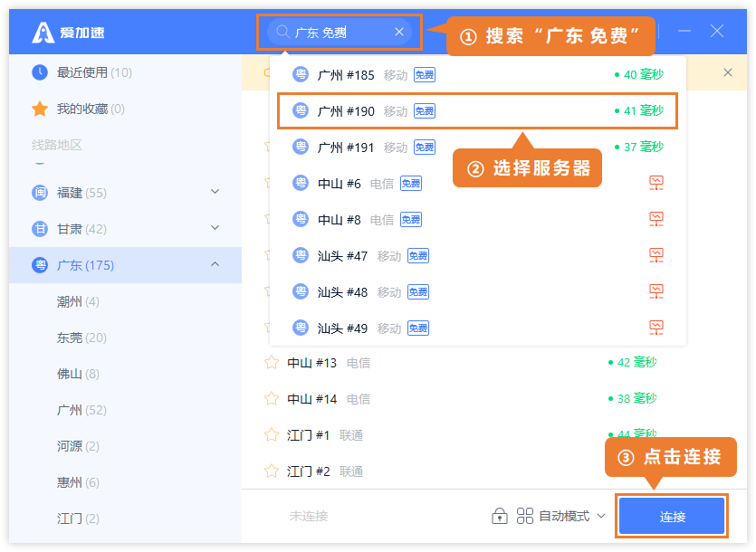Click the offline icon for 中山 #6

(x=656, y=184)
